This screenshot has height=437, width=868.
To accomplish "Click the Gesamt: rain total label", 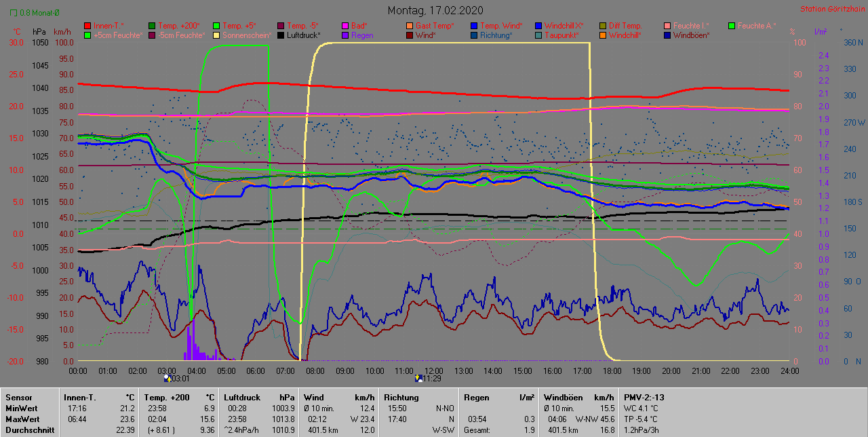I will [x=477, y=430].
